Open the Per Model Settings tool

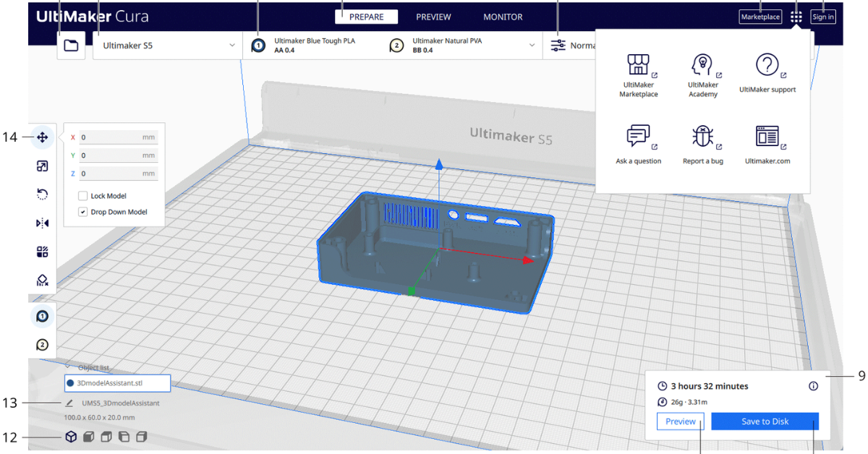pyautogui.click(x=42, y=251)
